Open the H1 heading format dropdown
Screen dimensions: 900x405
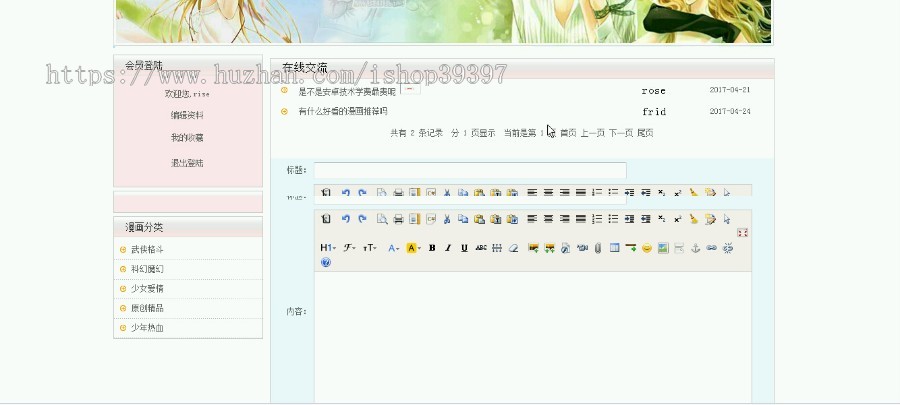point(328,248)
